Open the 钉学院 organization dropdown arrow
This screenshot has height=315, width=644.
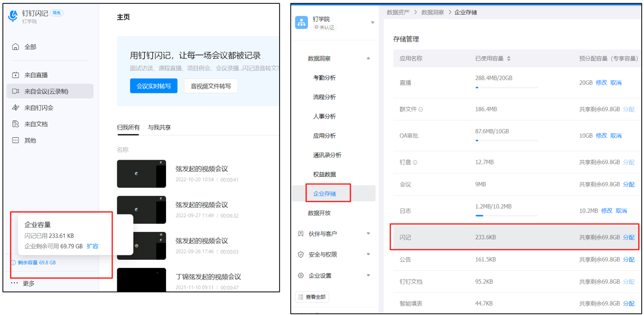[373, 22]
